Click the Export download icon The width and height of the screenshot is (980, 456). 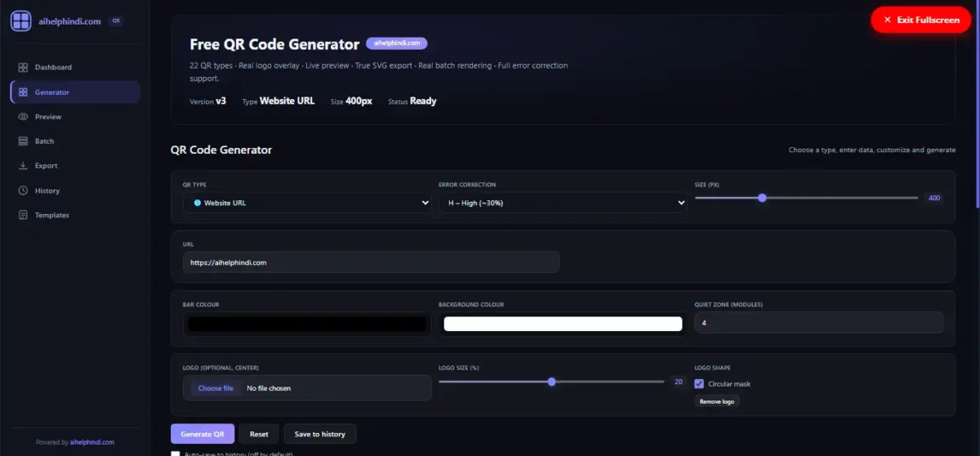coord(24,166)
